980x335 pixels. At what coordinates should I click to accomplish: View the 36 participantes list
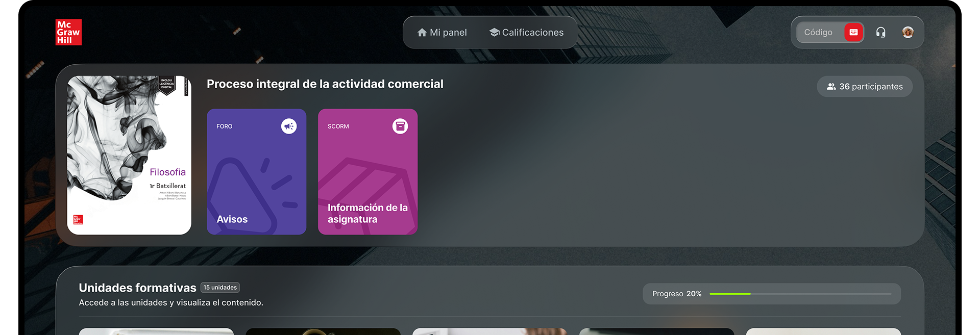(865, 87)
